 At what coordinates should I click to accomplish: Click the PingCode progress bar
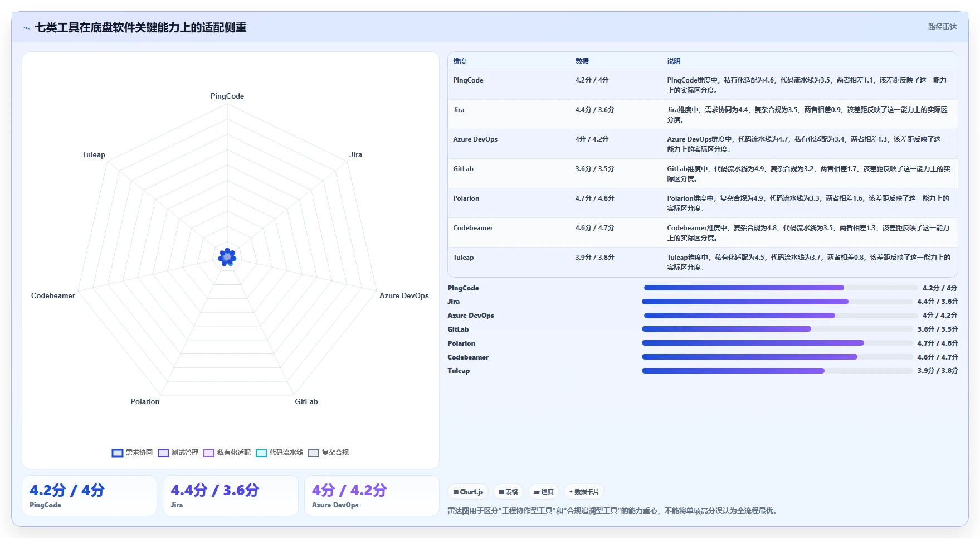click(781, 288)
